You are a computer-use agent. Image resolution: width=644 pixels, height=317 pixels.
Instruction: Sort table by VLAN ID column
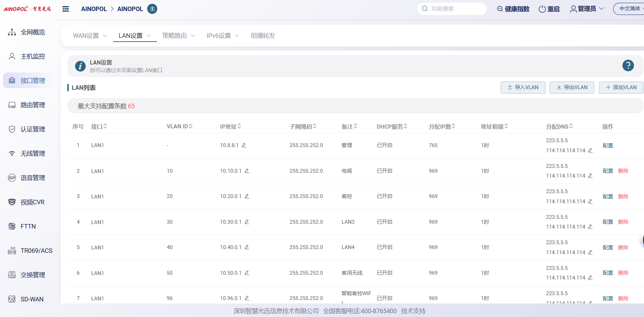coord(191,127)
